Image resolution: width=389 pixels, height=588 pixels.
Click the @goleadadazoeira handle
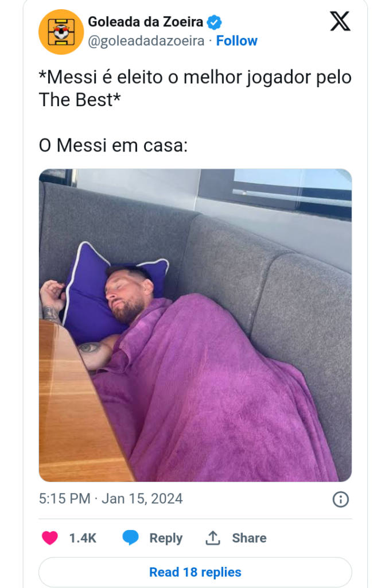coord(146,41)
